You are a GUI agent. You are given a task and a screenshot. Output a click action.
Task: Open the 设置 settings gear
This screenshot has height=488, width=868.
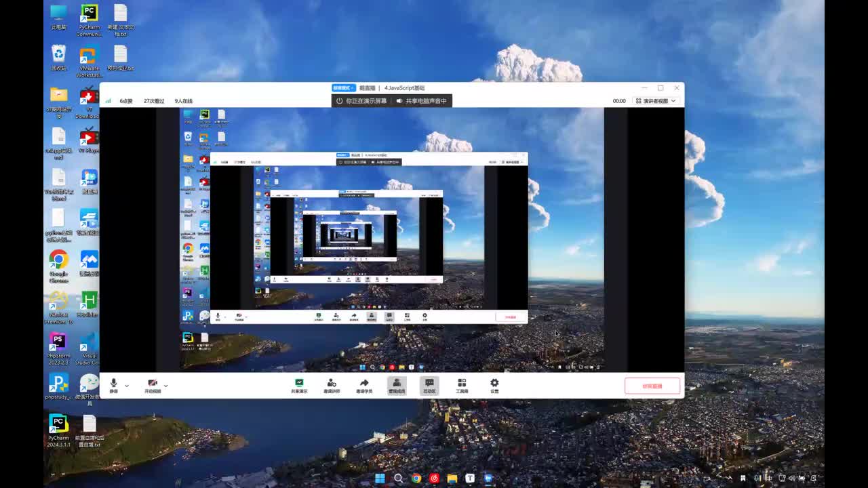coord(494,386)
